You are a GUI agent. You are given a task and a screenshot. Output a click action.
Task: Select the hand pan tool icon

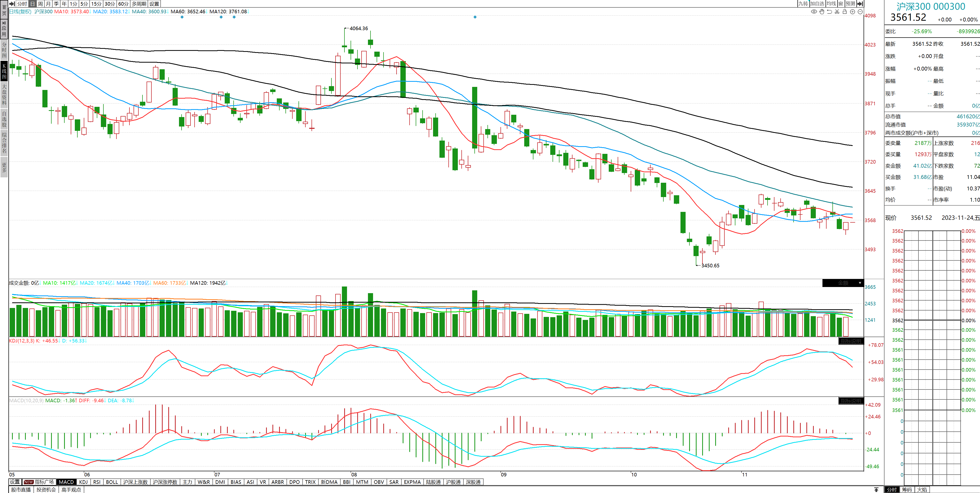822,12
